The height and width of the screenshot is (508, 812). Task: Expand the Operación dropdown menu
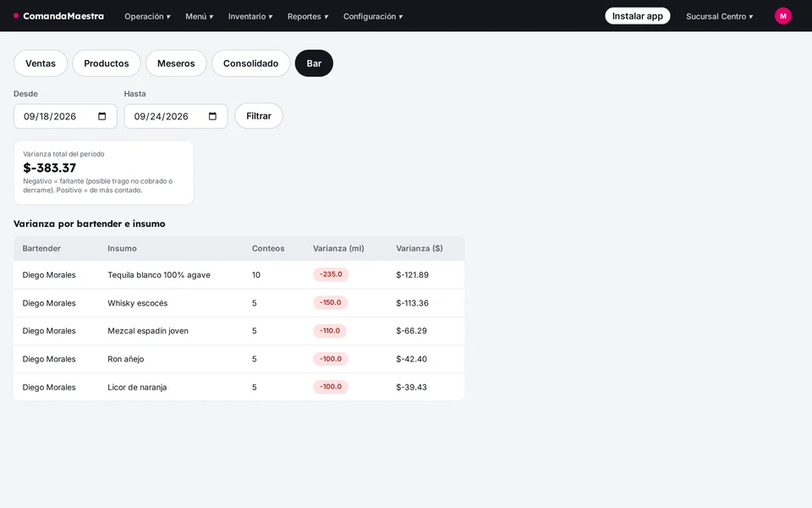(147, 16)
